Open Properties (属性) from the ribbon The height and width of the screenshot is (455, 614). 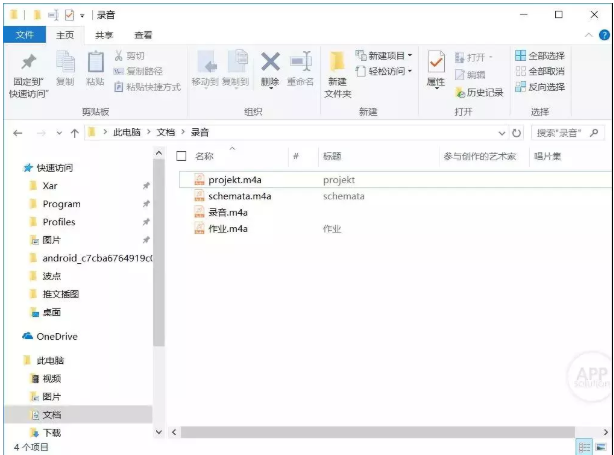click(x=436, y=62)
